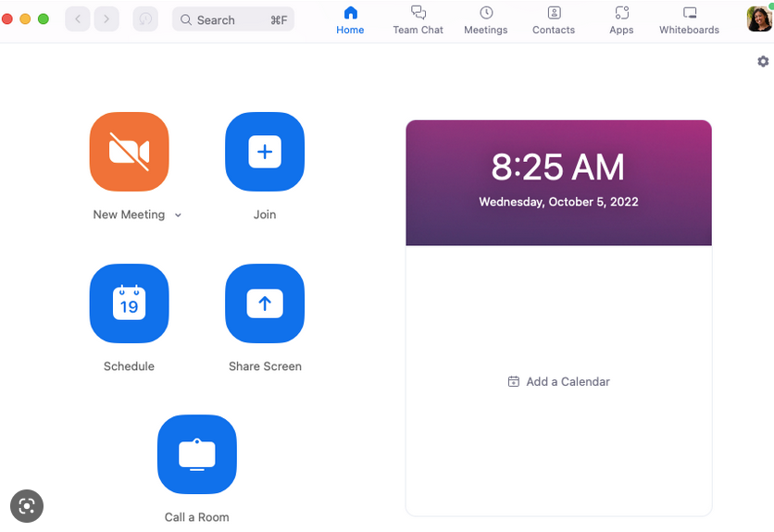Click the history clock icon beside search
The height and width of the screenshot is (532, 774).
coord(145,19)
